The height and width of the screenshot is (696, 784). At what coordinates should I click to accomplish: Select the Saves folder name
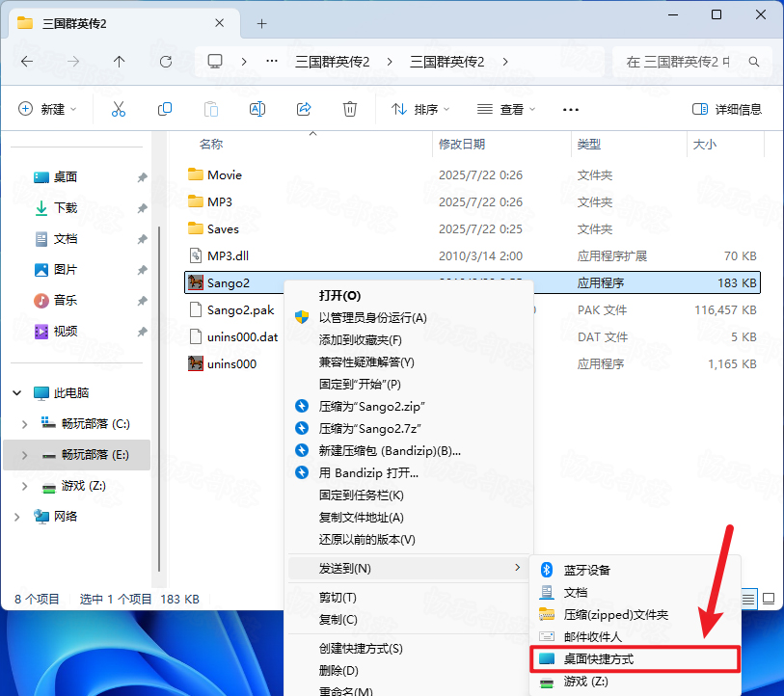[x=223, y=229]
